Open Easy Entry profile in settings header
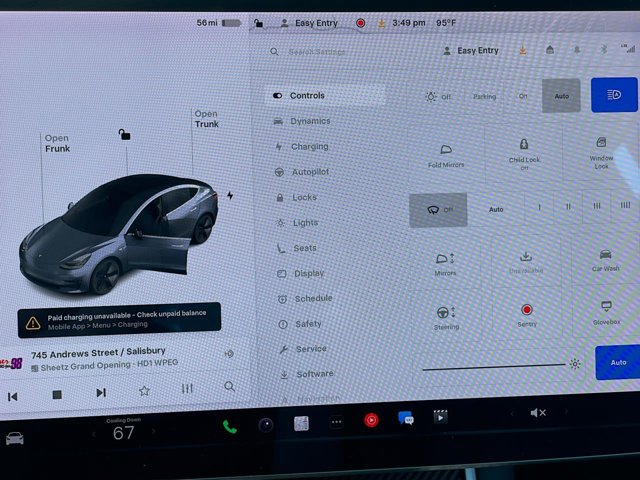The image size is (640, 480). pos(471,51)
